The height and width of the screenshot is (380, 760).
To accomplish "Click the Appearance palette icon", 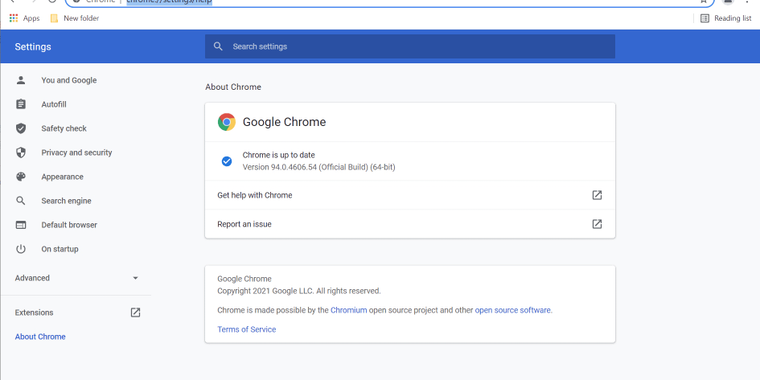I will click(x=20, y=176).
